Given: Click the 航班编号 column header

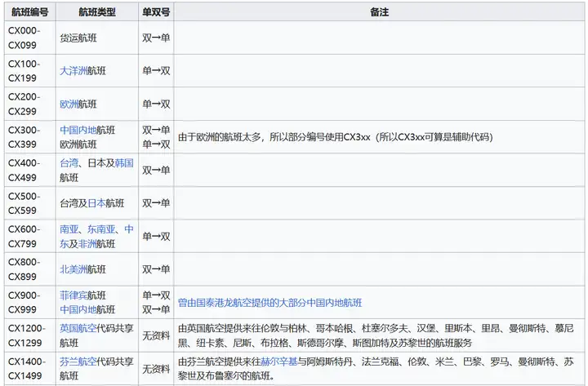Looking at the screenshot, I should pos(30,12).
